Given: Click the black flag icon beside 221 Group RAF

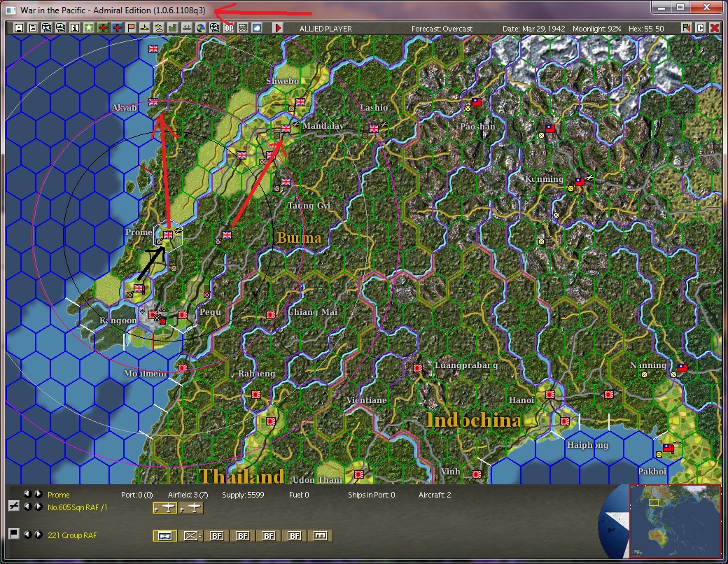Looking at the screenshot, I should [x=14, y=534].
